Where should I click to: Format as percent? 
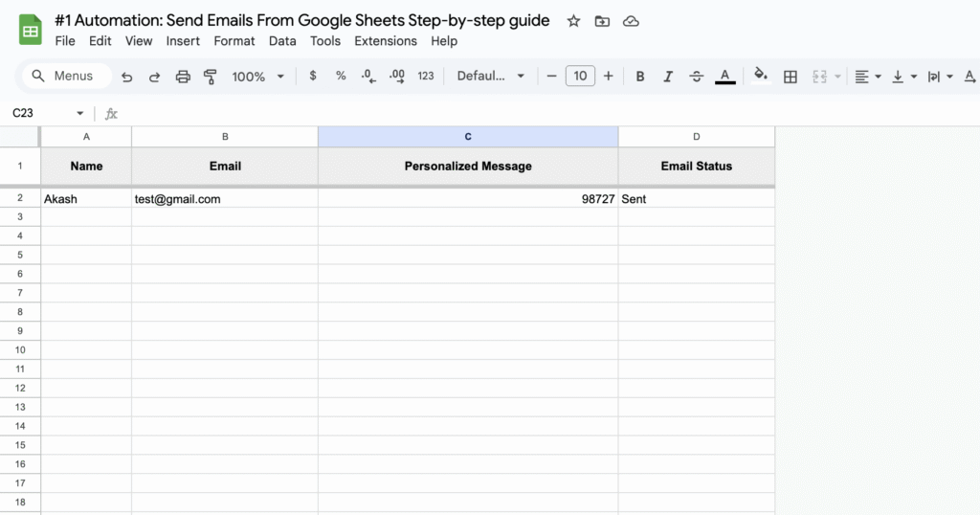[341, 76]
